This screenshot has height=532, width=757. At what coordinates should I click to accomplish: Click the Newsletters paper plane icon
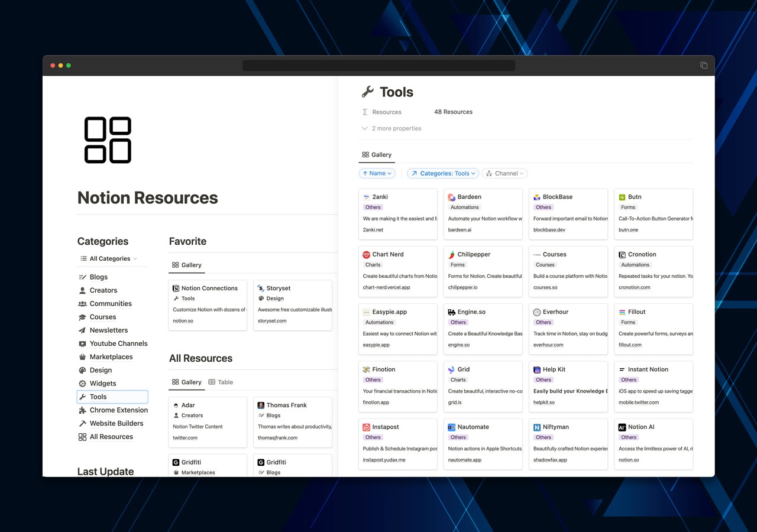pos(82,330)
